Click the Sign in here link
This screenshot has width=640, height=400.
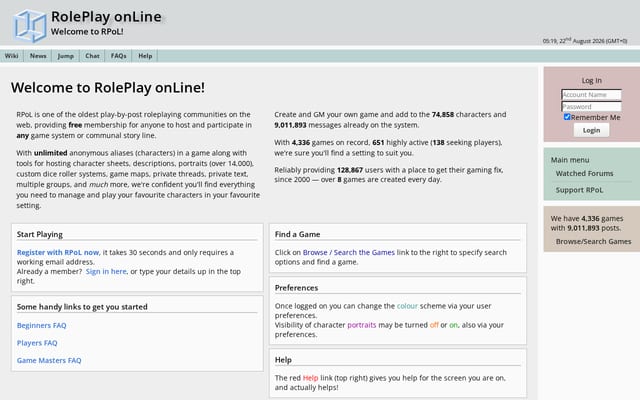106,271
